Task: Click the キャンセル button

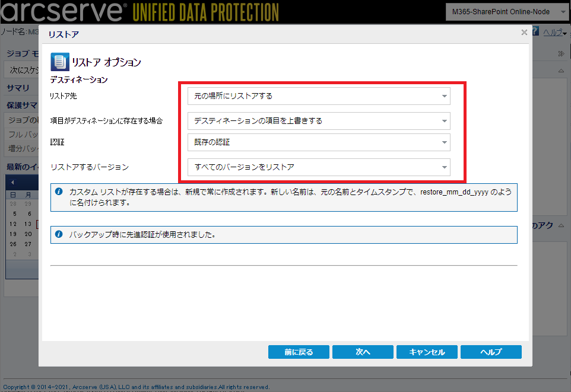Action: click(x=427, y=352)
